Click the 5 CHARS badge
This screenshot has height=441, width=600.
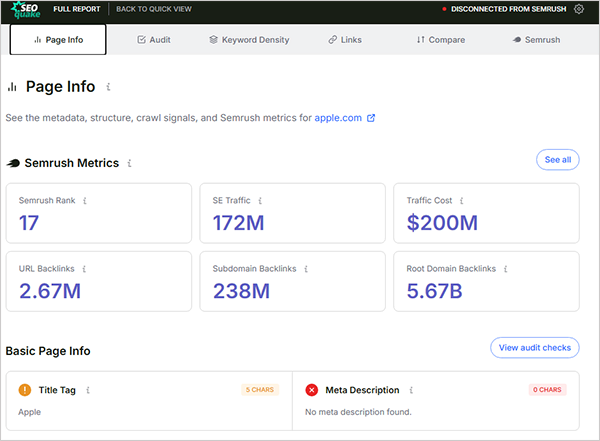coord(260,390)
